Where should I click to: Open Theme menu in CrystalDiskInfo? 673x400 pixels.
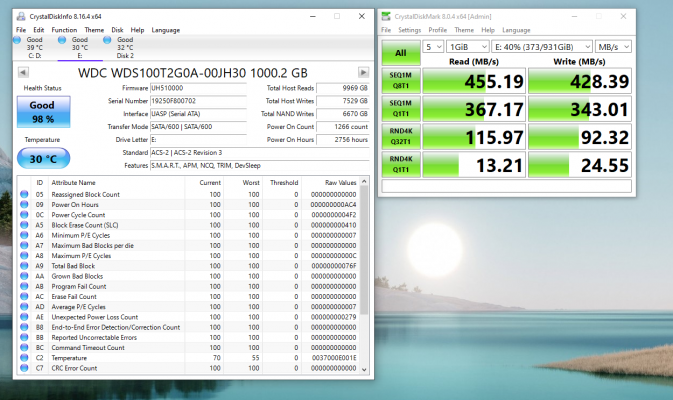click(94, 30)
